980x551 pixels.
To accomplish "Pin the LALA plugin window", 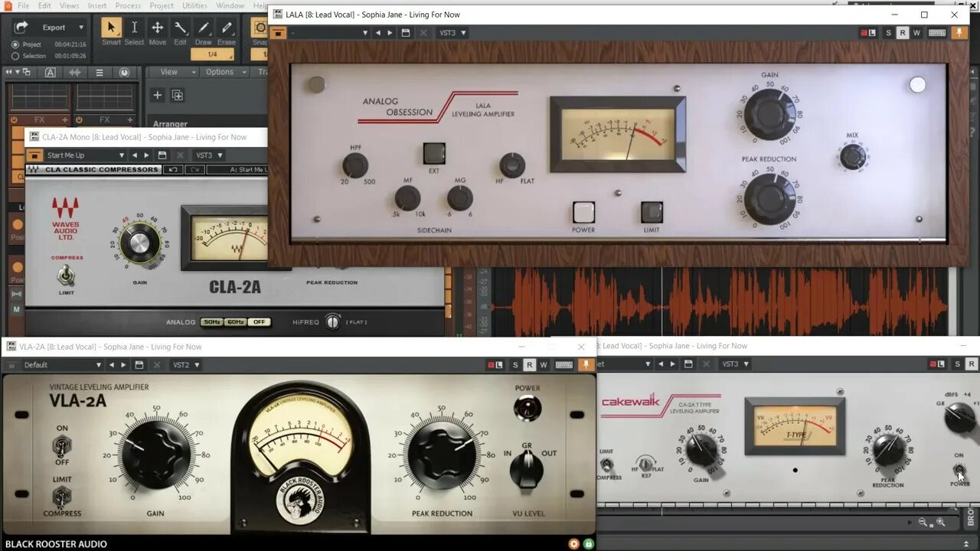I will click(959, 33).
